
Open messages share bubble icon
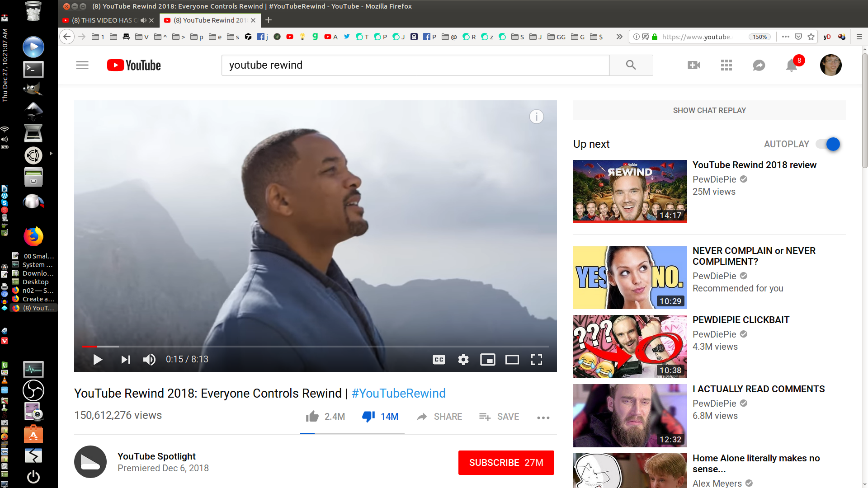(759, 66)
